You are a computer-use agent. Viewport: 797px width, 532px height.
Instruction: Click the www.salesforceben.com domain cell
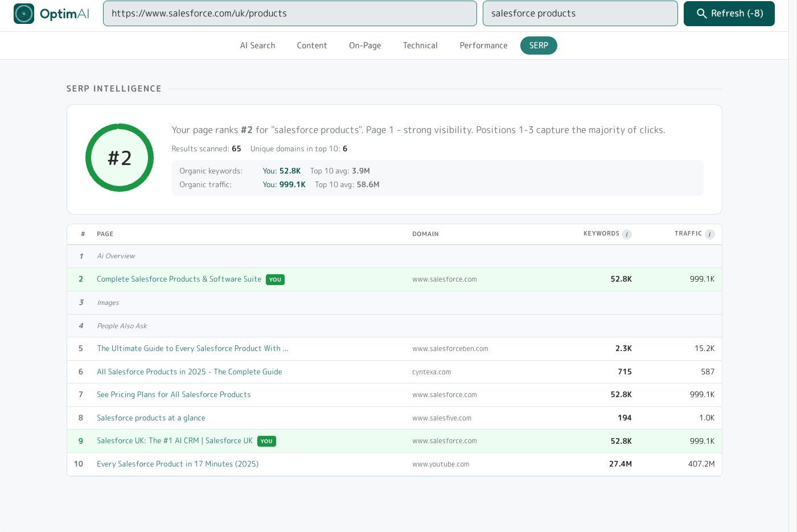pos(450,349)
